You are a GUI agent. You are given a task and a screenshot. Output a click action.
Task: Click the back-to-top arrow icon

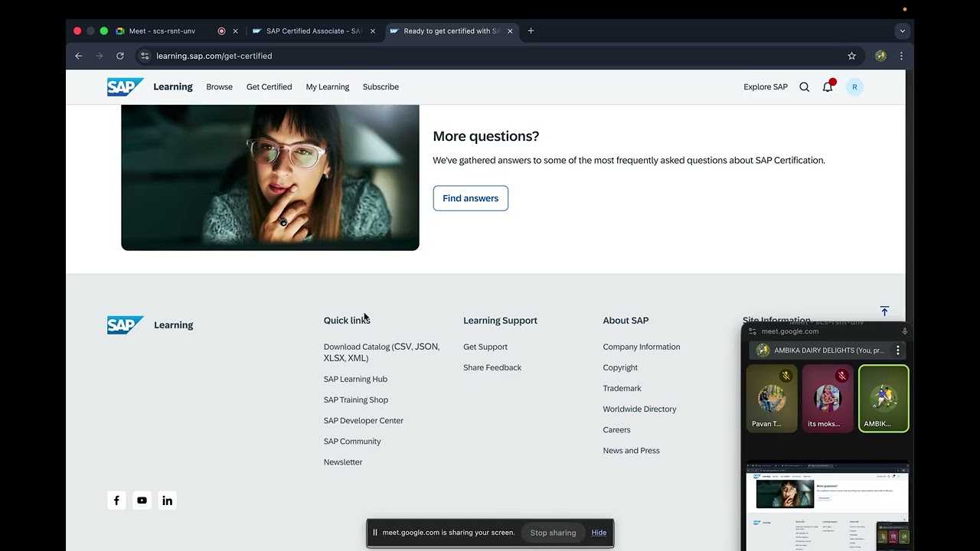[884, 311]
